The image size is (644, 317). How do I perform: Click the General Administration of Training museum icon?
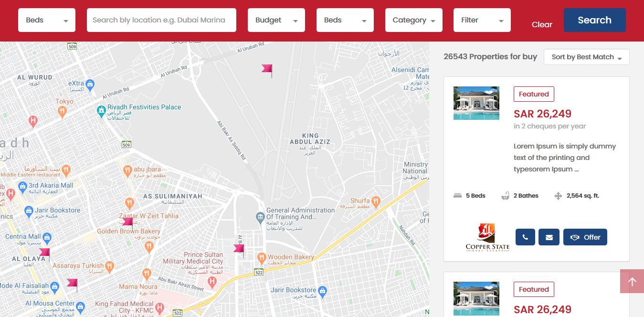tap(260, 217)
